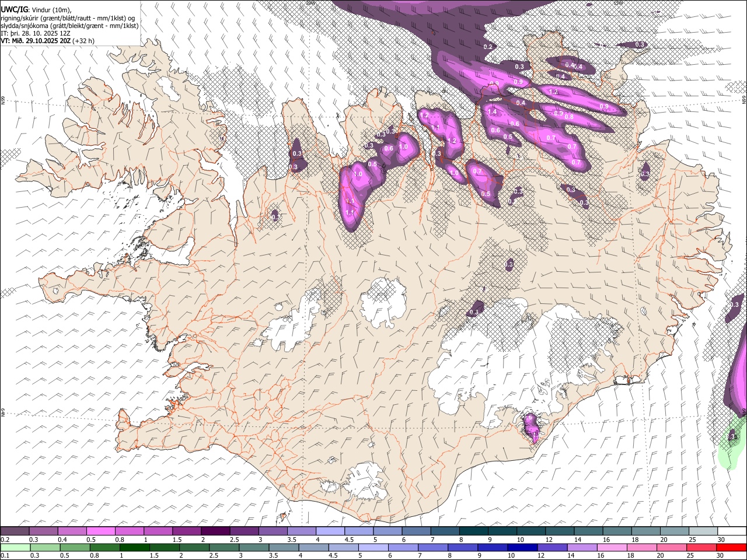Pick the upper legend swatch between 1 and 1.5
Viewport: 747px width, 560px height.
(158, 531)
